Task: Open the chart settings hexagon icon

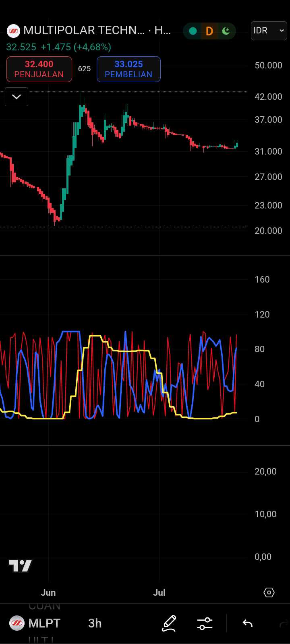Action: coord(269,592)
